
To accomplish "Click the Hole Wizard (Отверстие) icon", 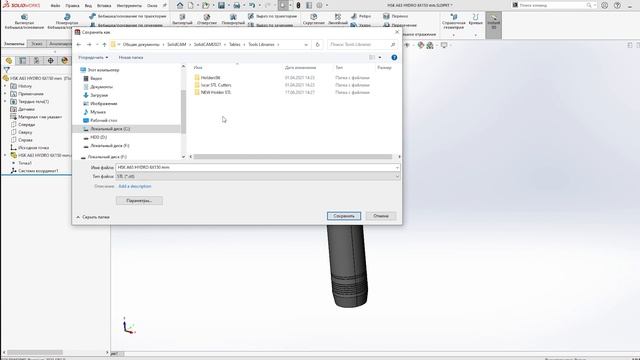I will (207, 17).
